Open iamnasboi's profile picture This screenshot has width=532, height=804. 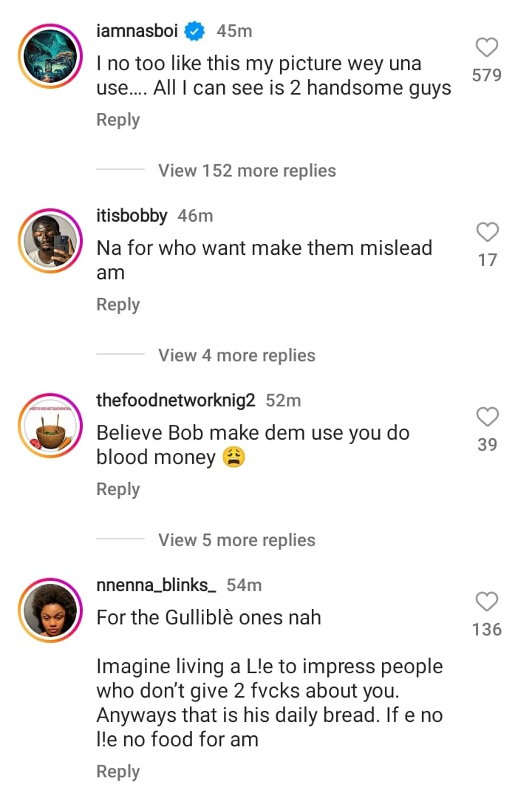coord(48,55)
